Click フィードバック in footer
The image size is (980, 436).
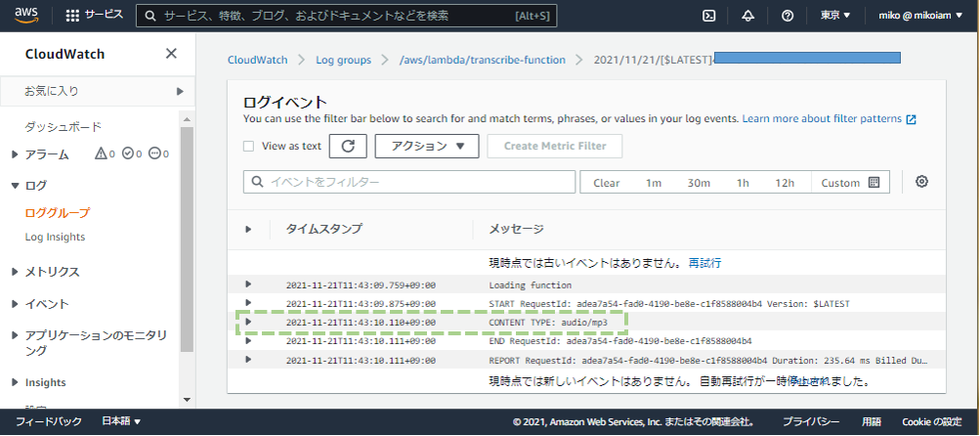49,421
